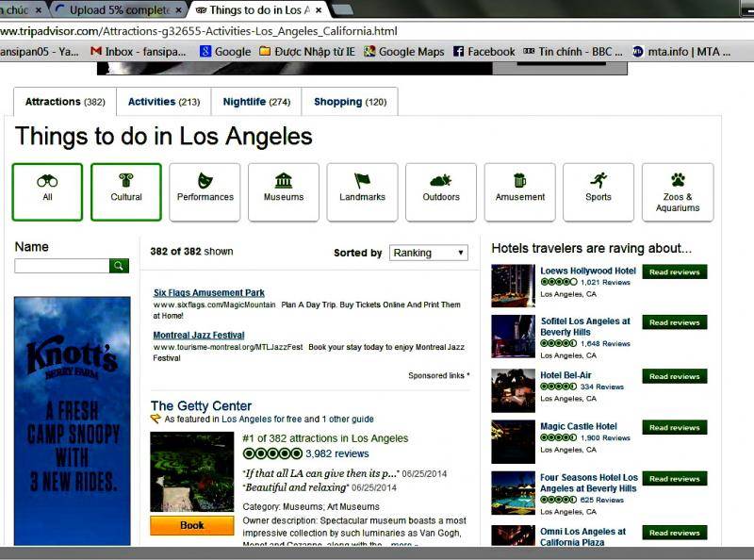Read reviews for Sofitel Los Angeles
The image size is (754, 560).
tap(674, 322)
